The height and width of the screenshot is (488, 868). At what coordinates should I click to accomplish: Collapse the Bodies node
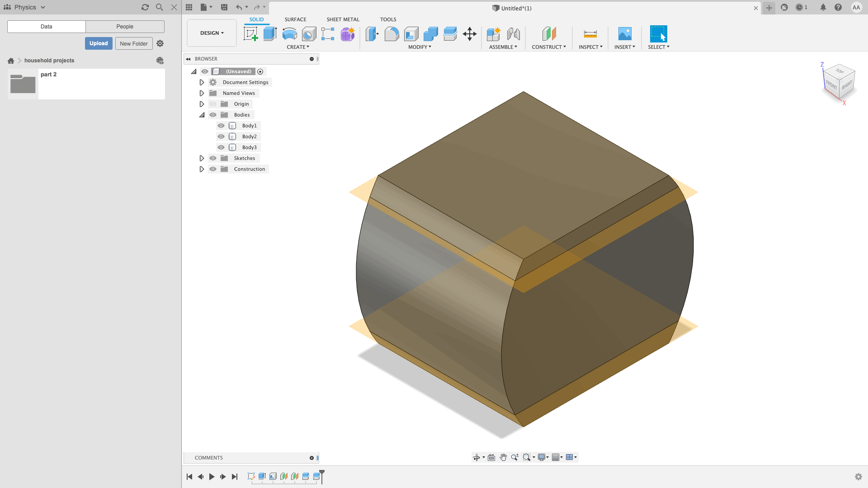click(202, 115)
